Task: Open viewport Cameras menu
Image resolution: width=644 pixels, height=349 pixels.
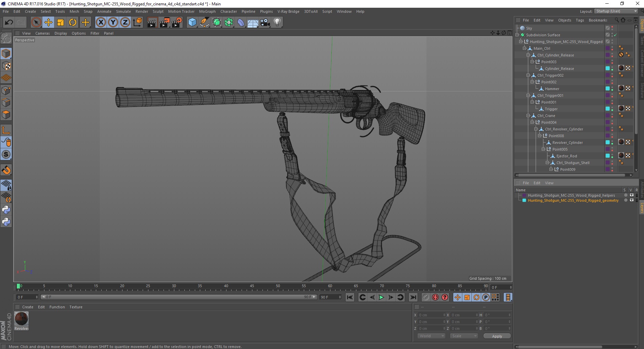Action: (x=42, y=33)
